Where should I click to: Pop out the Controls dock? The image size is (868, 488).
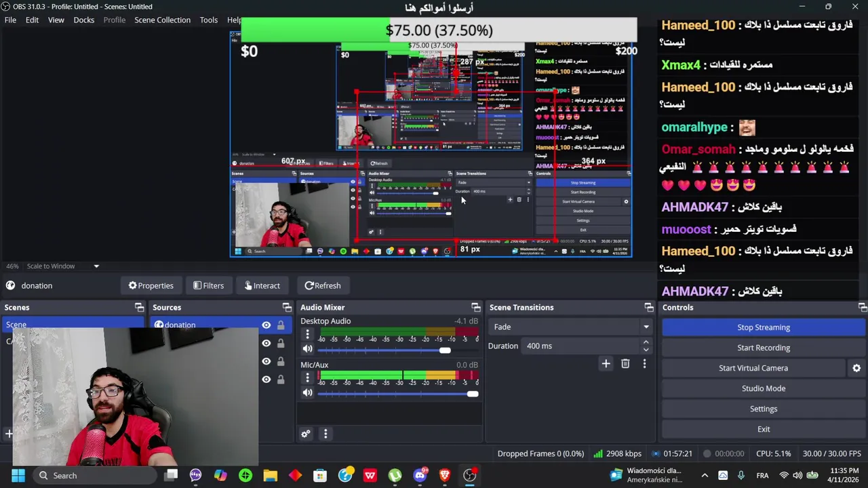point(862,308)
